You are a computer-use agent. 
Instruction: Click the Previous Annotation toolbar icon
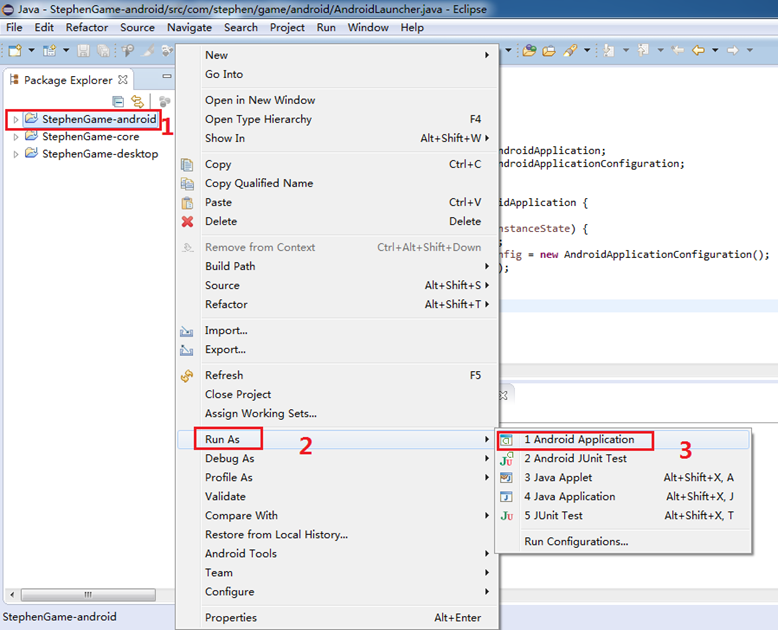pos(644,50)
